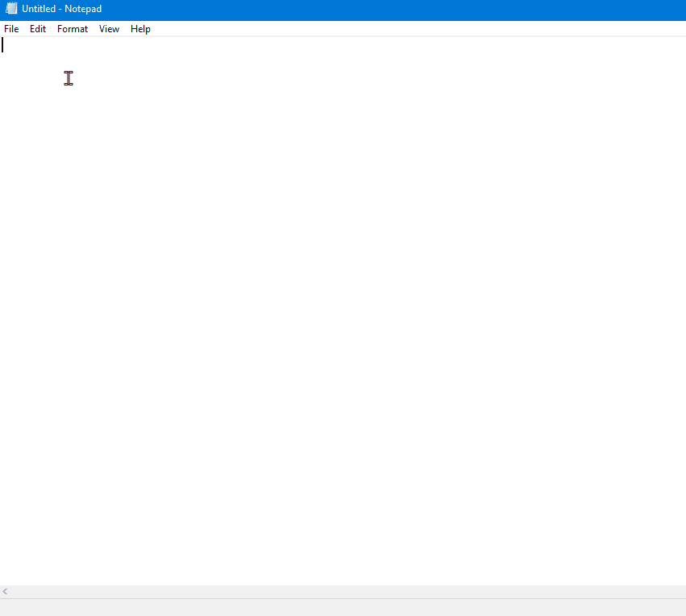686x616 pixels.
Task: Click the left arrow on horizontal scrollbar
Action: click(x=6, y=592)
